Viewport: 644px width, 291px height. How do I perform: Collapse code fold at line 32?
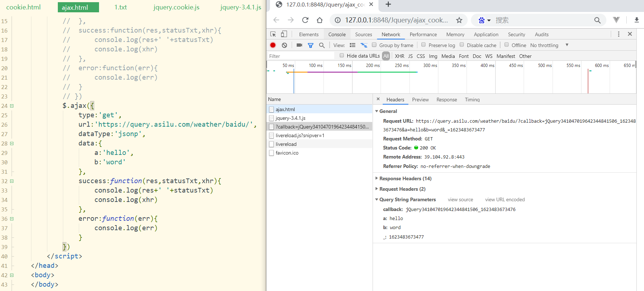coord(12,181)
